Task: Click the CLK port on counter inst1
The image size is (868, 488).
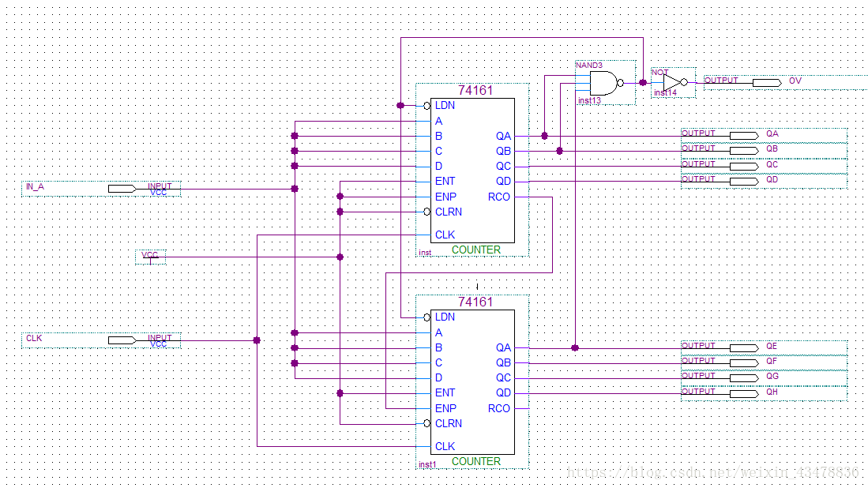Action: coord(445,446)
